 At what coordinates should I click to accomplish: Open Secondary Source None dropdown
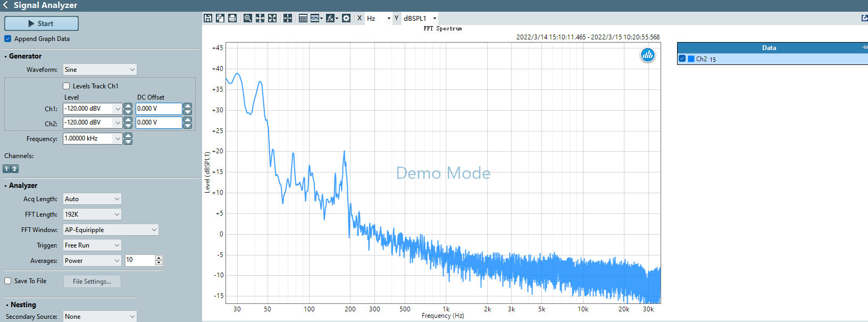pos(100,317)
